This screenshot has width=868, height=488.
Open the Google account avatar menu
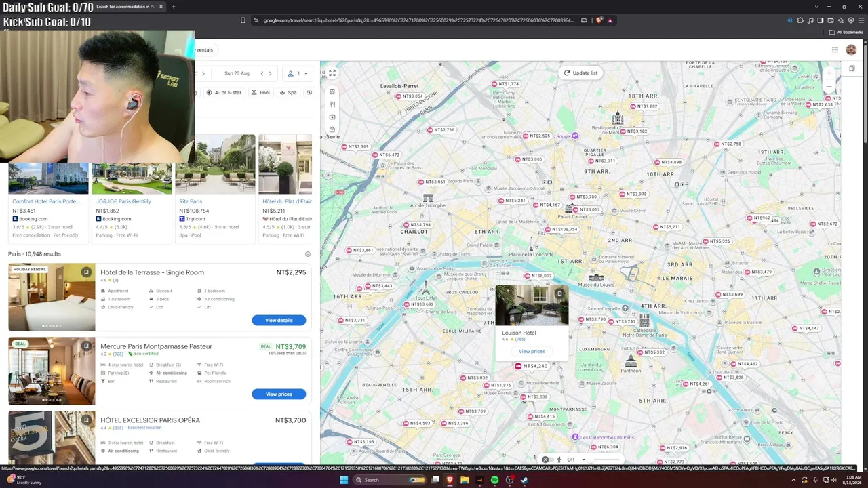[x=851, y=49]
